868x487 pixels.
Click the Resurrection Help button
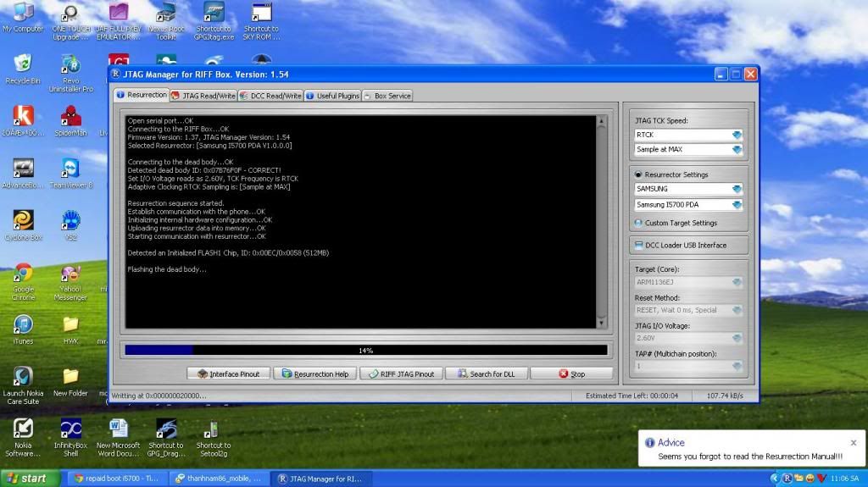point(315,374)
